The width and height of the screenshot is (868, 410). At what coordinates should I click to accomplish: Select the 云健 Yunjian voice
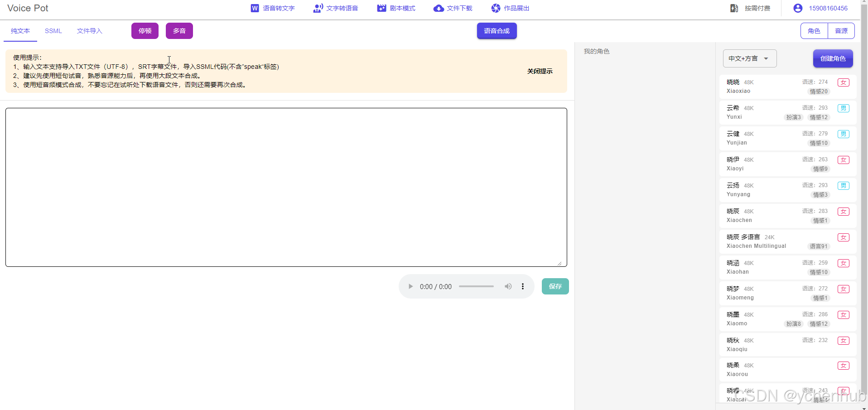[787, 138]
